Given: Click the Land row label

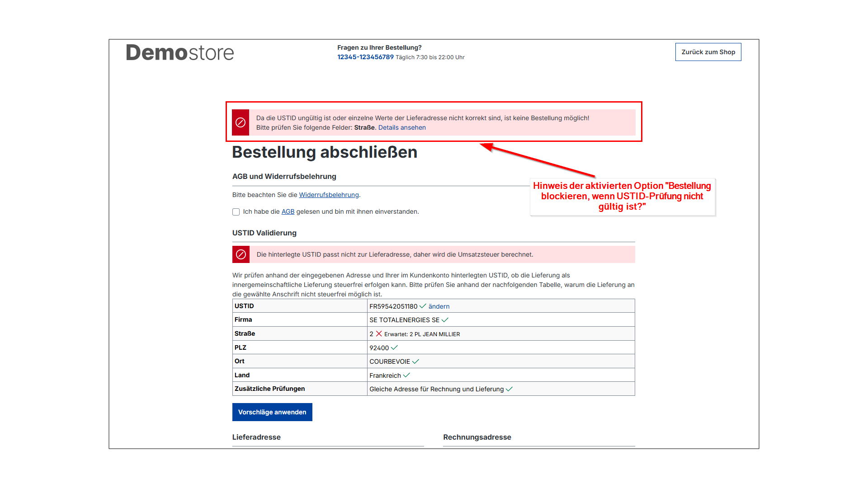Looking at the screenshot, I should tap(242, 375).
